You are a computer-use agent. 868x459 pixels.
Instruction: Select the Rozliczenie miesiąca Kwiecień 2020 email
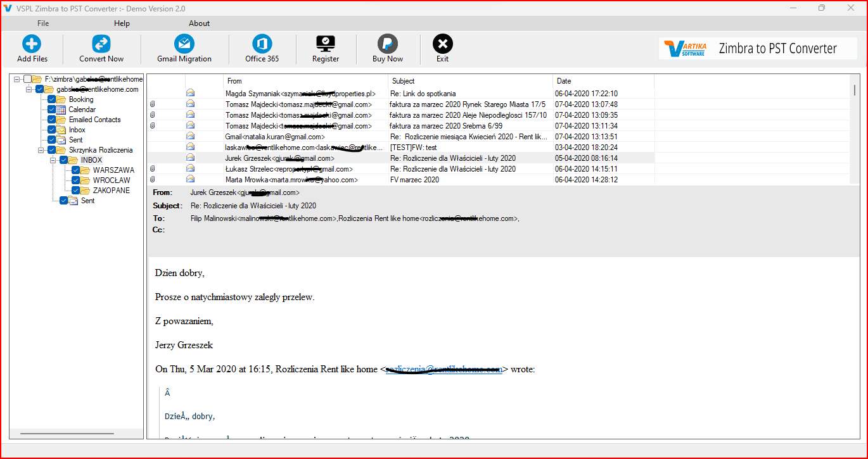point(469,137)
